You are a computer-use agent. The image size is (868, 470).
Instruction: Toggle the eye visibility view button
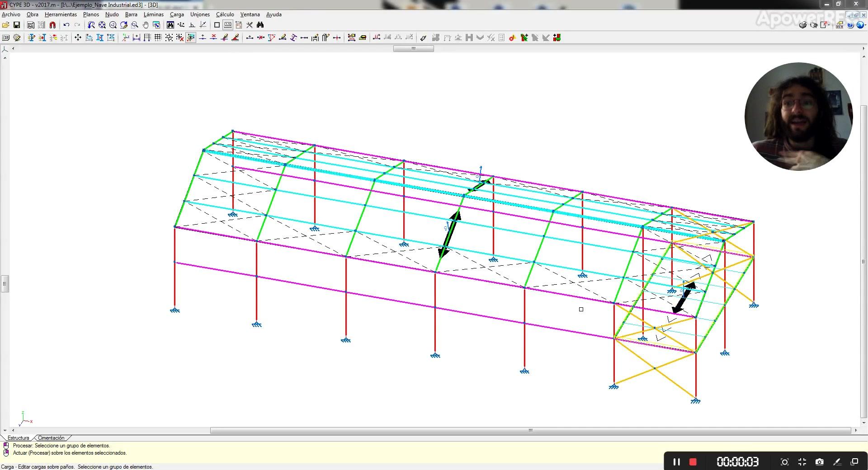point(191,38)
